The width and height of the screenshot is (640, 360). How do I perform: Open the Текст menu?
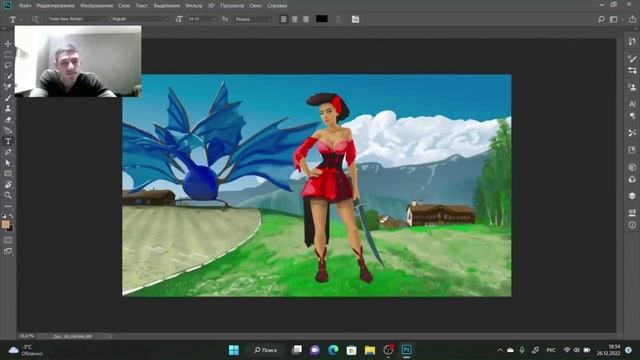[142, 6]
